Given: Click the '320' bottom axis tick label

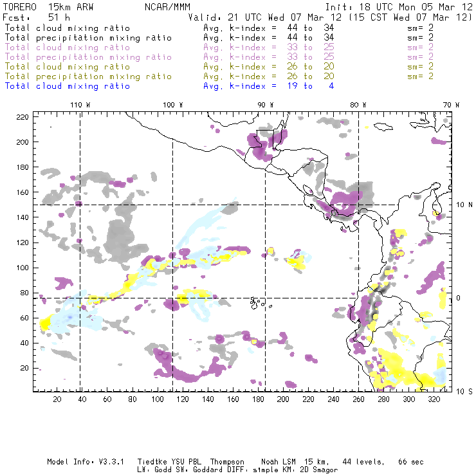Looking at the screenshot, I should point(434,399).
